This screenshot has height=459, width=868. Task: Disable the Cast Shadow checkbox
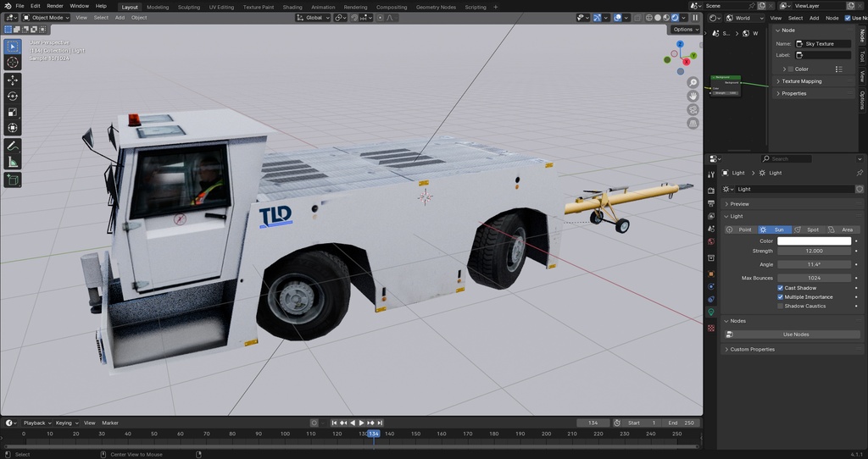pos(781,288)
